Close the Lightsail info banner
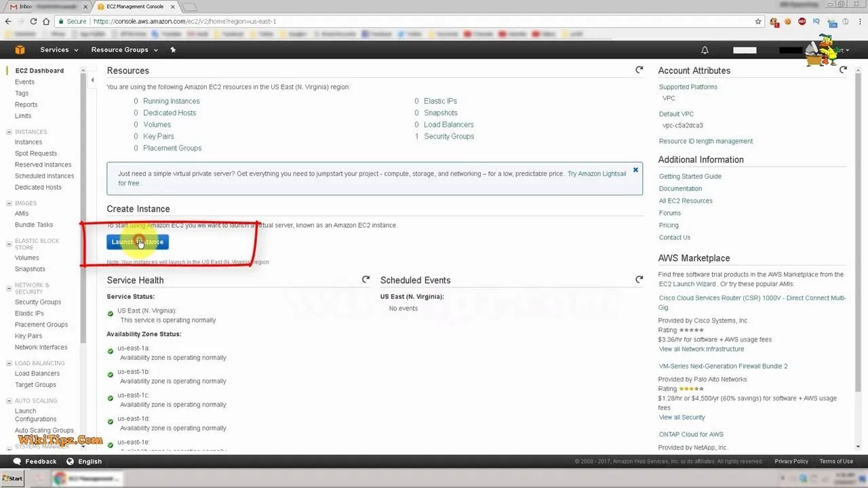This screenshot has width=868, height=488. pyautogui.click(x=635, y=169)
